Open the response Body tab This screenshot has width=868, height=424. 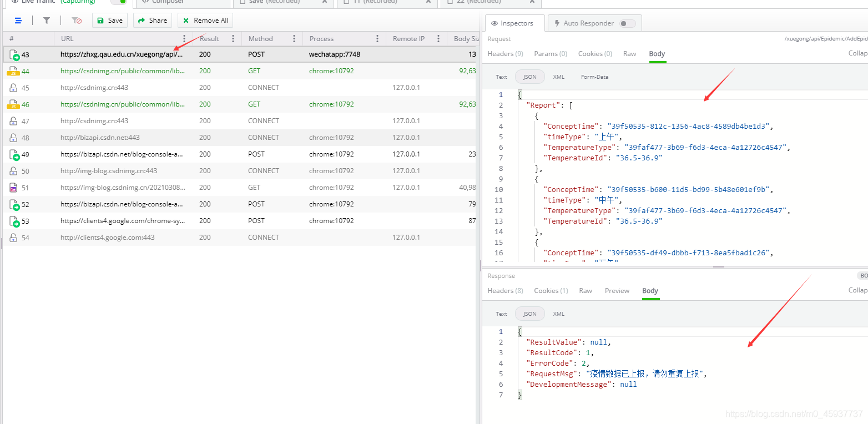click(x=650, y=291)
